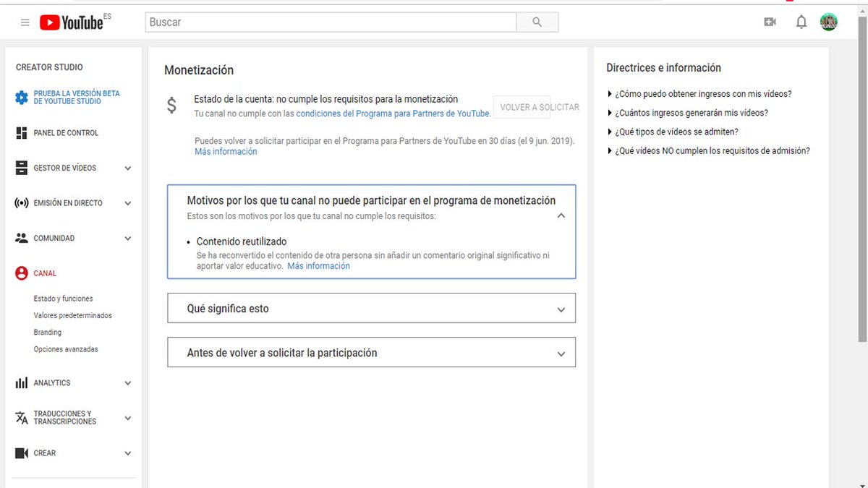Image resolution: width=868 pixels, height=488 pixels.
Task: Click the Canal account icon
Action: tap(22, 273)
